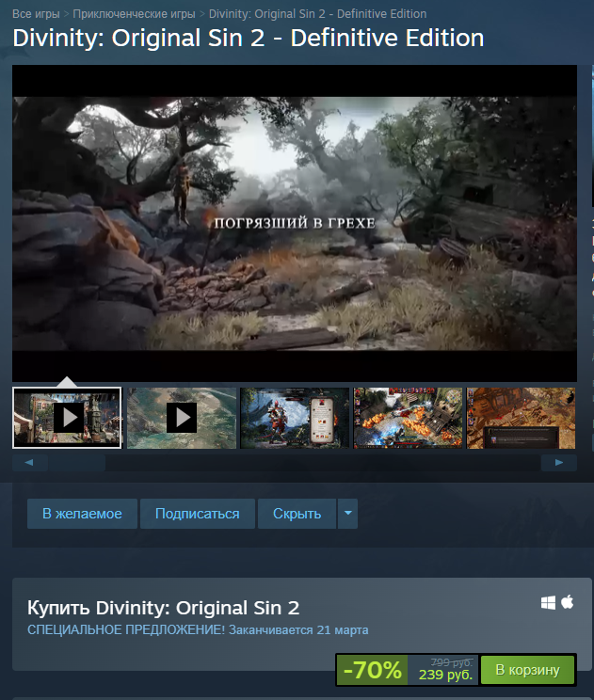This screenshot has height=700, width=594.
Task: Hide the game with 'Скрыть' button
Action: point(297,514)
